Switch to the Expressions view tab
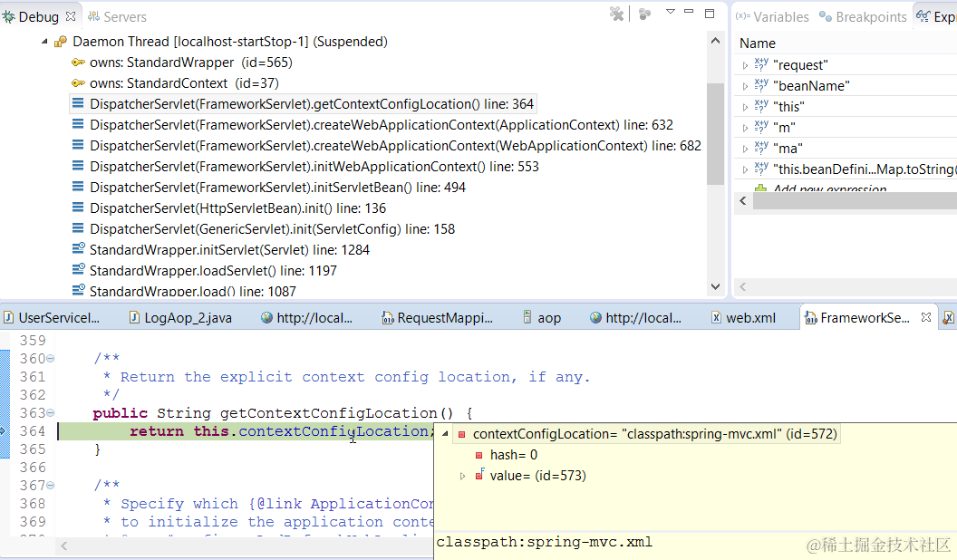The height and width of the screenshot is (560, 957). pyautogui.click(x=936, y=17)
